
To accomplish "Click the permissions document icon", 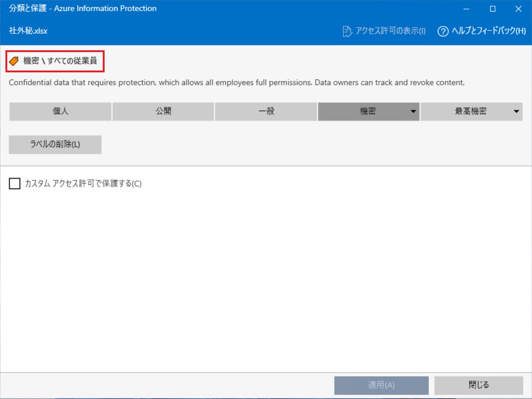I will click(347, 31).
